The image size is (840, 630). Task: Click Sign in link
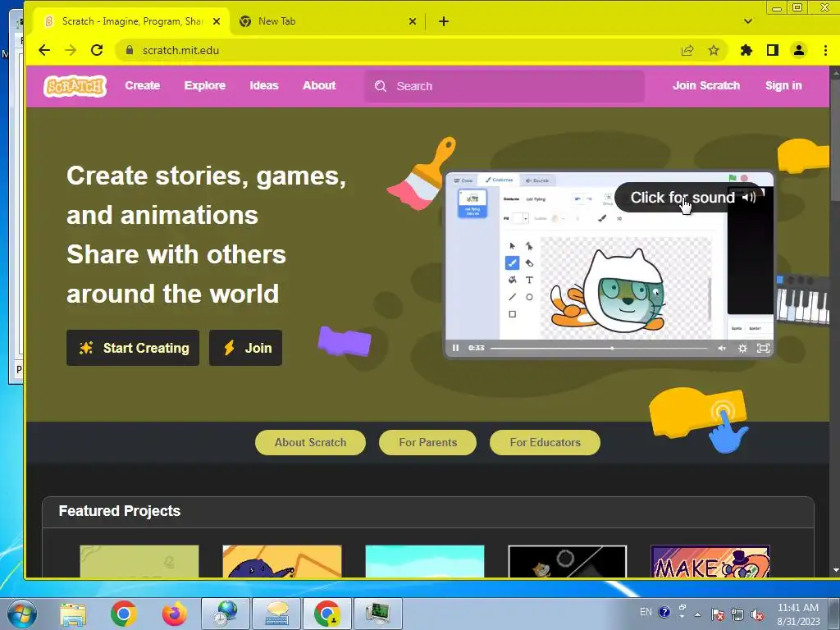[x=783, y=85]
